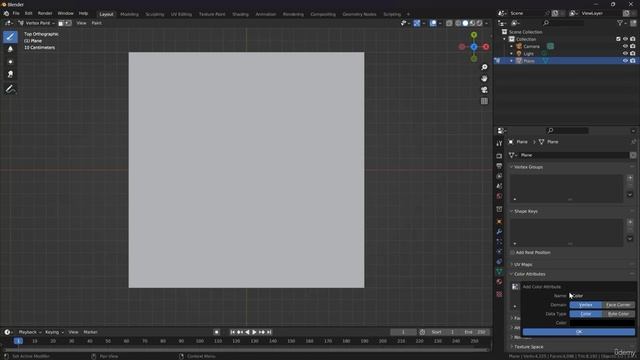Open the File menu
The height and width of the screenshot is (360, 640).
click(16, 13)
